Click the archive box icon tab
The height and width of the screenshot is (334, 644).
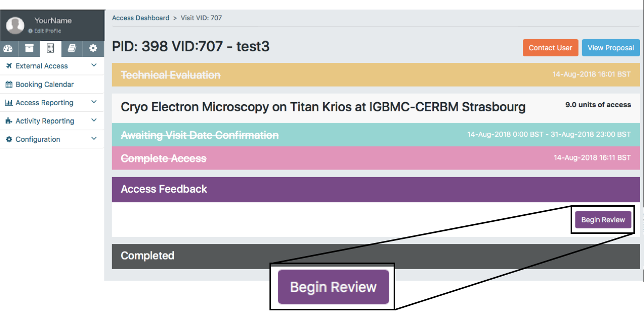point(30,48)
